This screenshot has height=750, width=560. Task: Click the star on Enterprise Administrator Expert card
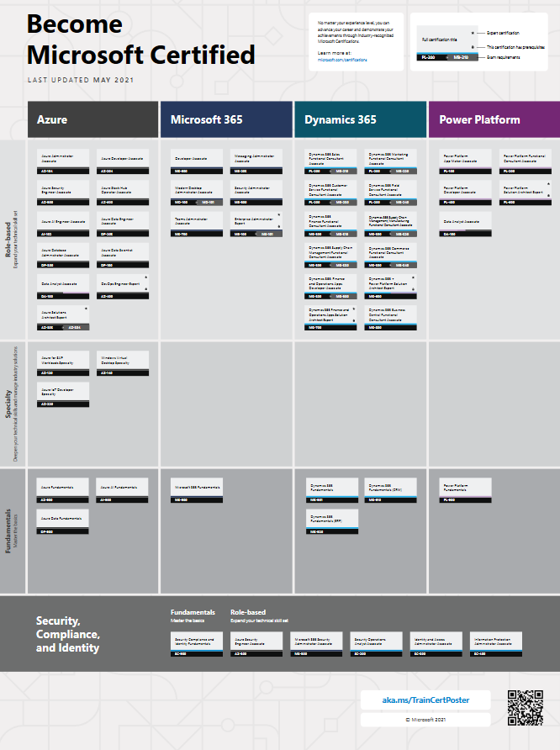(x=279, y=214)
